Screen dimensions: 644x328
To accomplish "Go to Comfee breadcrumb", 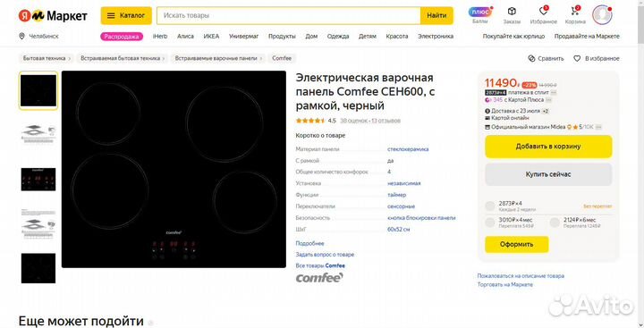I will point(282,58).
